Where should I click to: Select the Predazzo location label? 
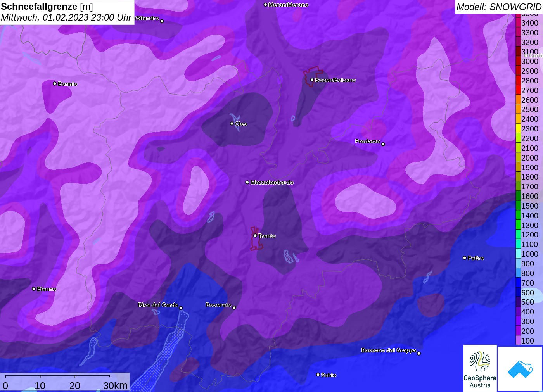[x=367, y=141]
